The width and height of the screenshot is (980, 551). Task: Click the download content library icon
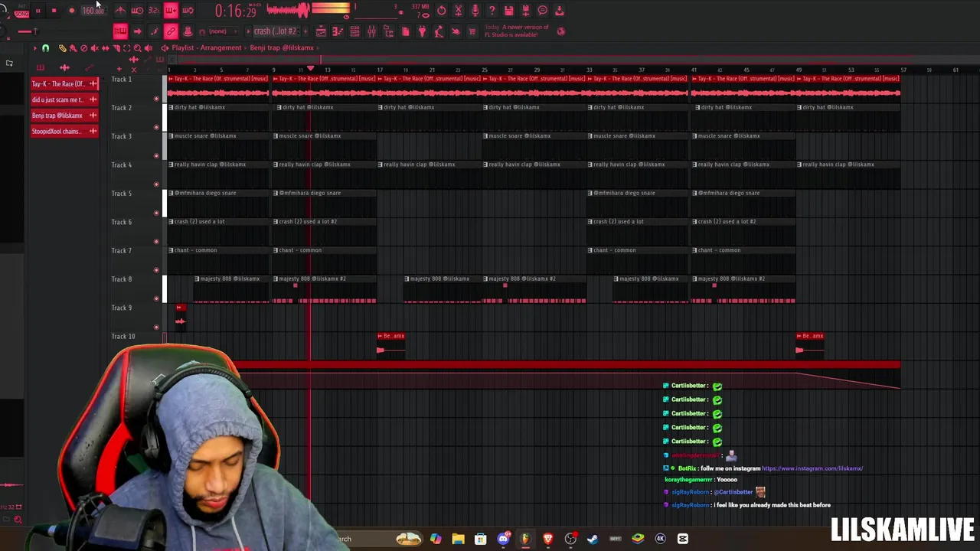(x=559, y=11)
